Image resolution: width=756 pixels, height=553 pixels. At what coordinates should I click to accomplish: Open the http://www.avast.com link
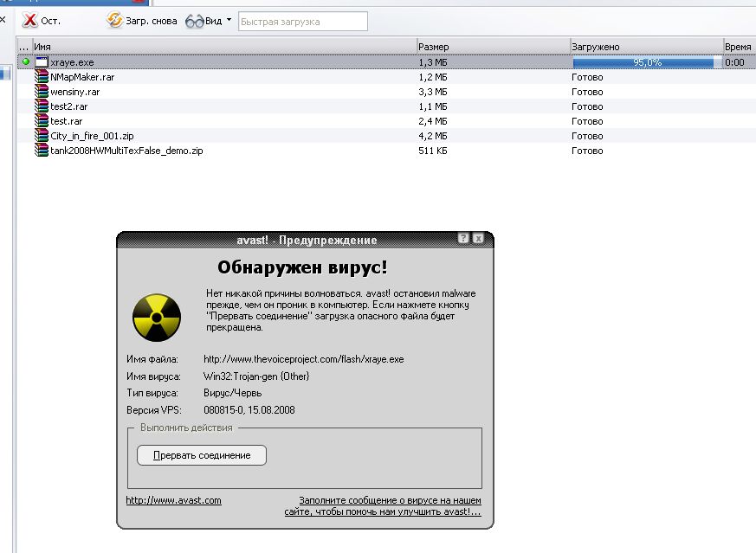pyautogui.click(x=173, y=500)
